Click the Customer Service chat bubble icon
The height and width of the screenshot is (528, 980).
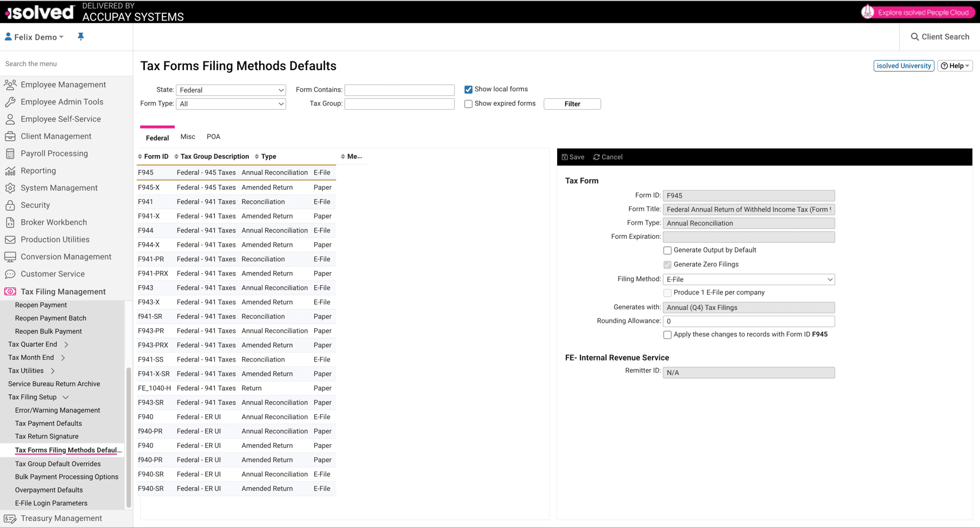click(10, 274)
